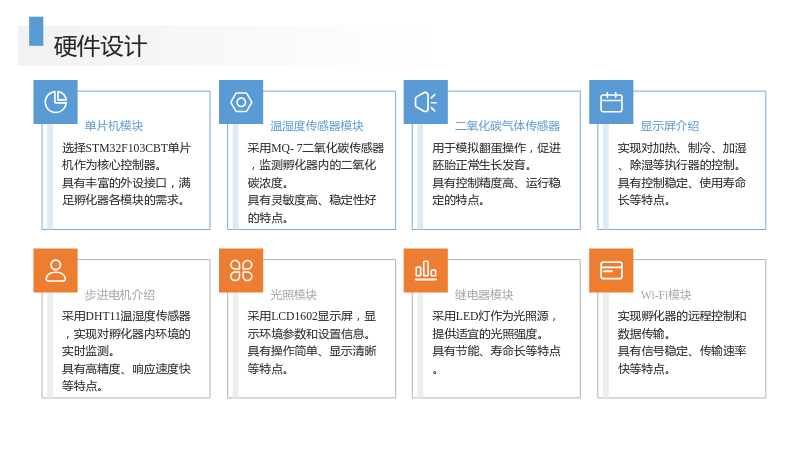Click the 单片机模块 heading
800x450 pixels.
pyautogui.click(x=114, y=126)
